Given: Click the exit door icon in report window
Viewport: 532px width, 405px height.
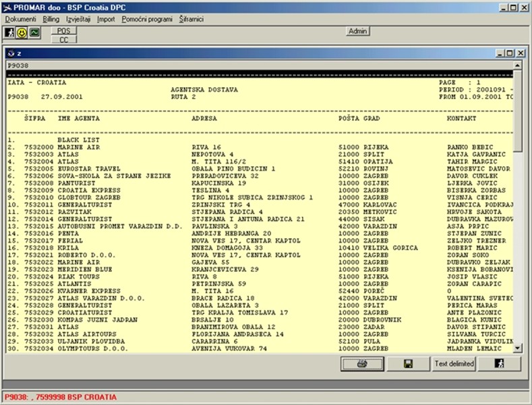Looking at the screenshot, I should (x=499, y=364).
